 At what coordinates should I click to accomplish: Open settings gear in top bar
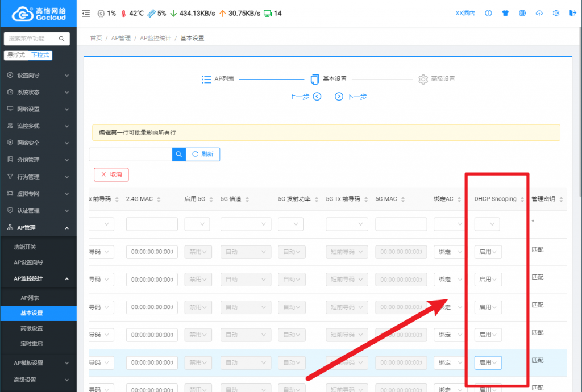coord(556,13)
